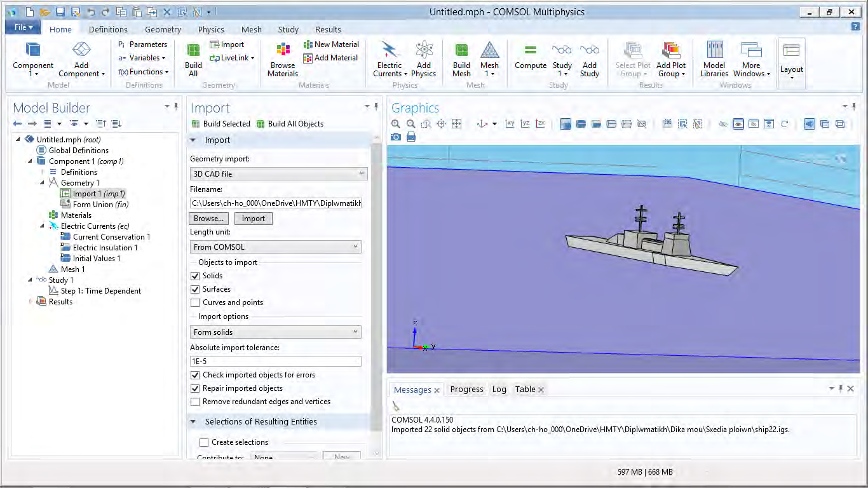The image size is (868, 488).
Task: Click Build Selected in Import settings
Action: point(221,124)
